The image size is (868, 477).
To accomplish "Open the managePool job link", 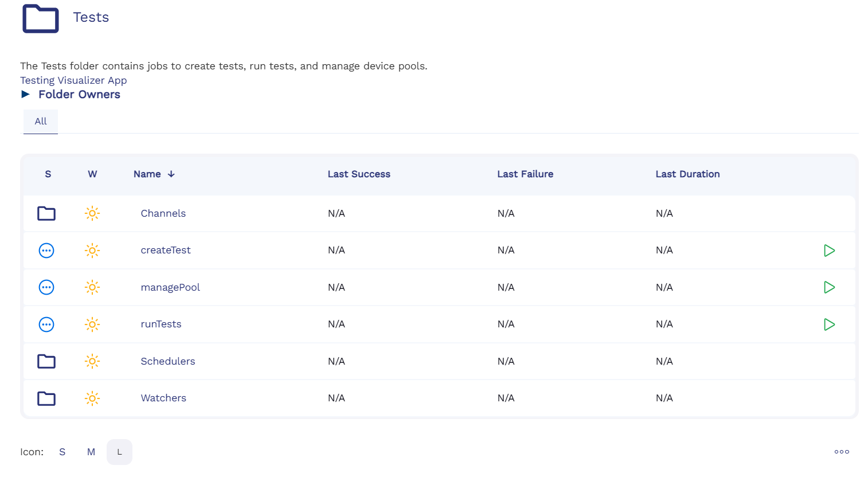I will [x=170, y=287].
